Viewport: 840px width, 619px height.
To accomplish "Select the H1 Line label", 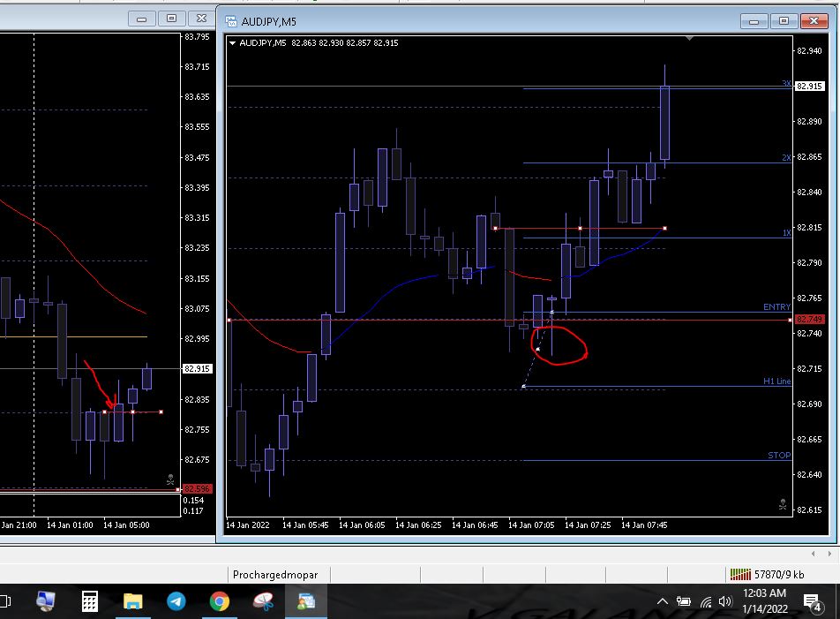I will [776, 381].
